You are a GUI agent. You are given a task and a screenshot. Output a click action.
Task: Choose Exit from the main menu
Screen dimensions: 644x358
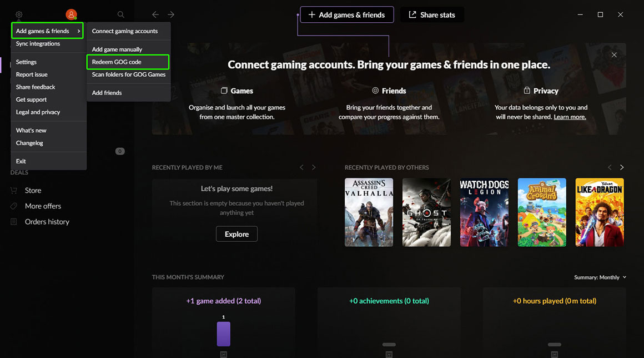coord(21,161)
